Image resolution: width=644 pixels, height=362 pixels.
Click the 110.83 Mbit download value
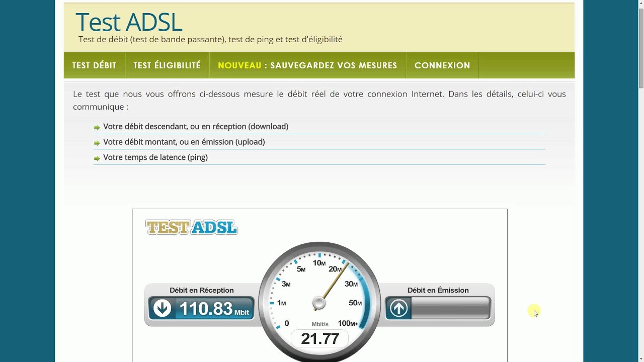tap(214, 309)
